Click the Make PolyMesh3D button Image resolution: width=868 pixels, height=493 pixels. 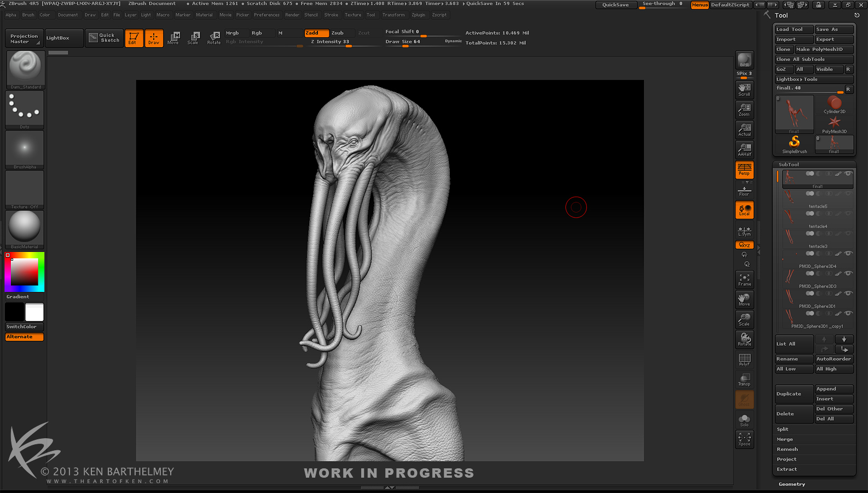point(824,49)
